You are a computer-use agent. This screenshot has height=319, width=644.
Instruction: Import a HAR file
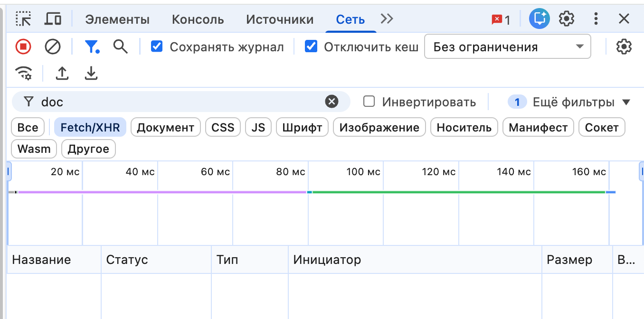click(x=62, y=73)
